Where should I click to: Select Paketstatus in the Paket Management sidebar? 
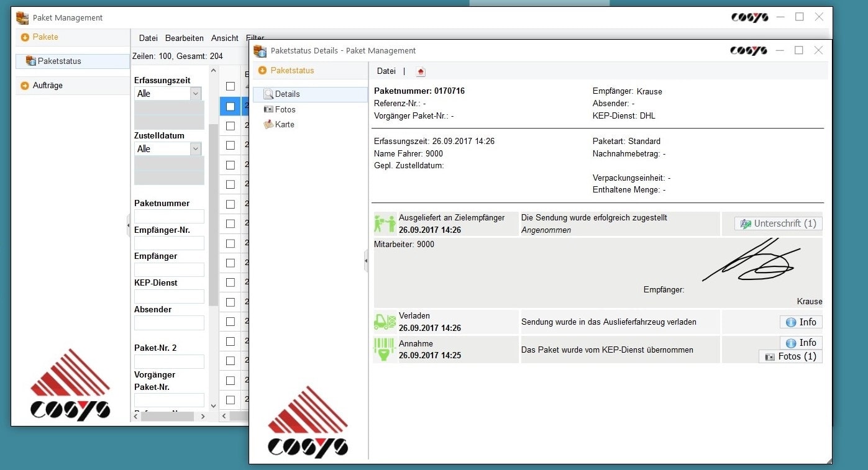[x=73, y=61]
